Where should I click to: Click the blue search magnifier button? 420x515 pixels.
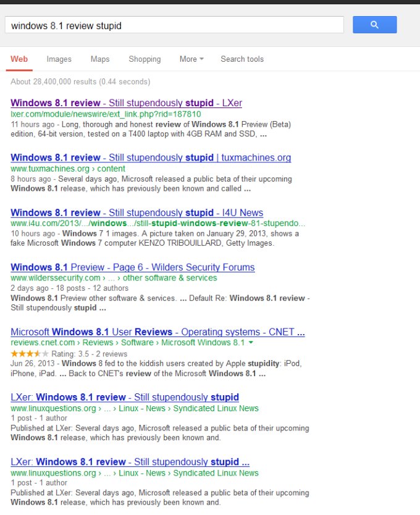[x=375, y=25]
